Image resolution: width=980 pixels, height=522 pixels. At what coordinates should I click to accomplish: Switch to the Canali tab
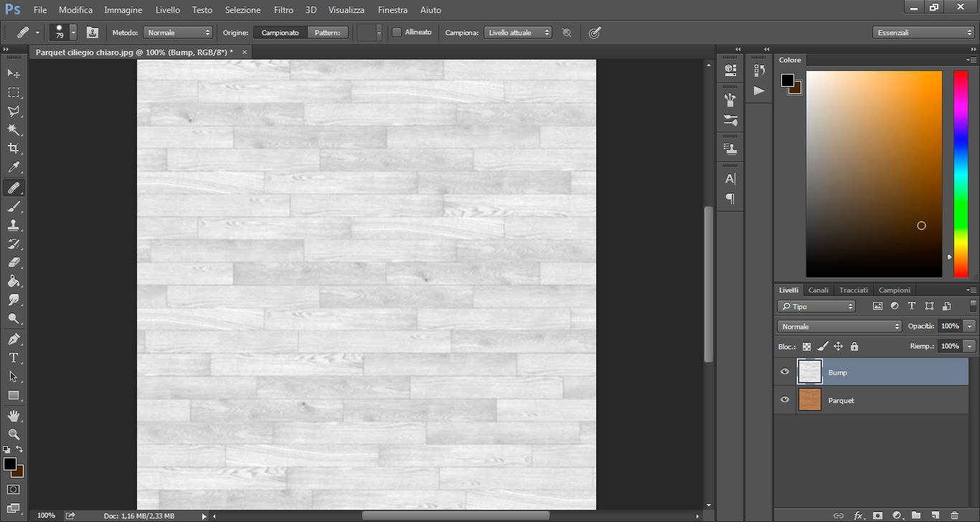pyautogui.click(x=819, y=290)
